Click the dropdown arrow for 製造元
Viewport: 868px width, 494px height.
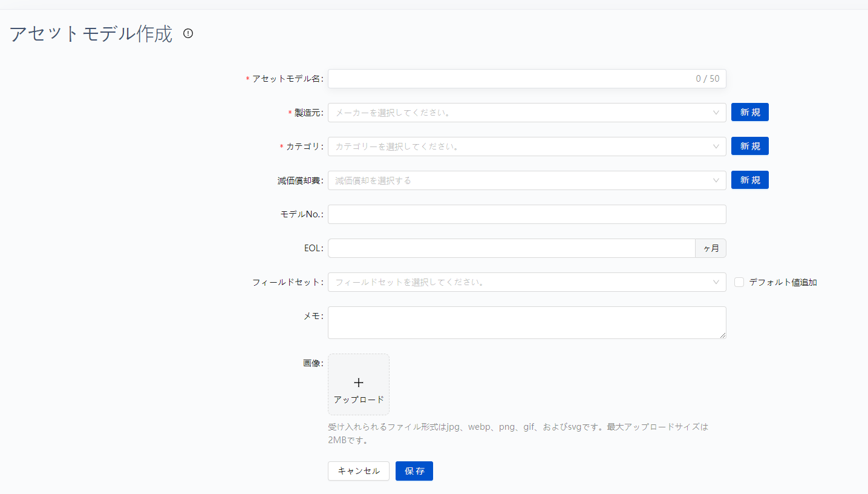[717, 112]
